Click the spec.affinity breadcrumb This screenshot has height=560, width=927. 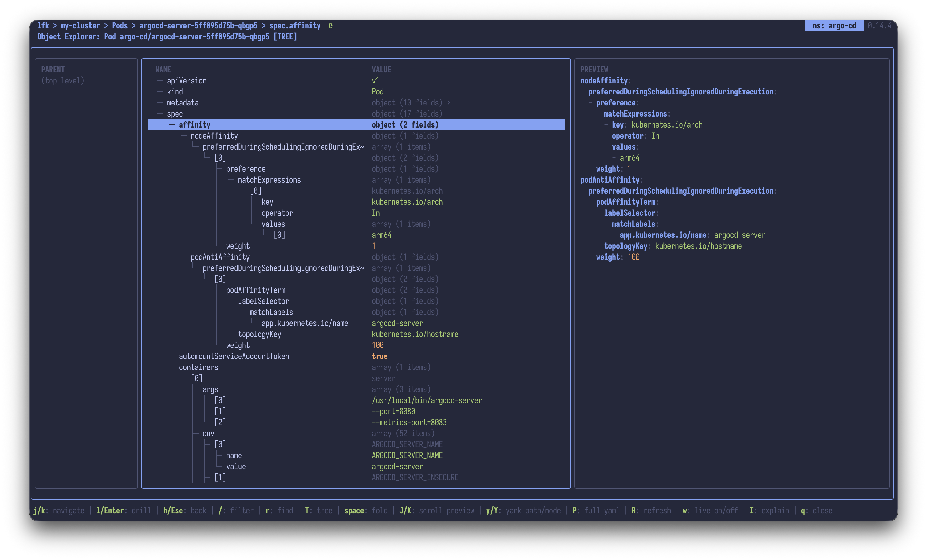(295, 25)
